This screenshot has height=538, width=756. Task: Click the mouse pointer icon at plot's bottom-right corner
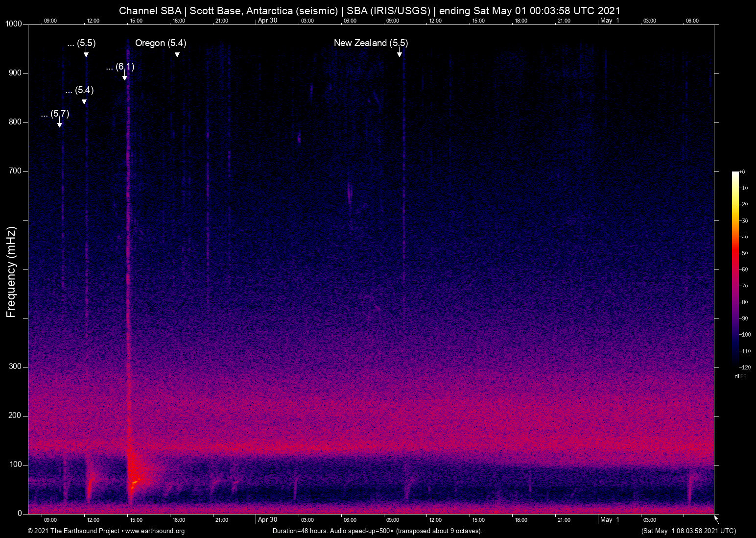click(716, 519)
